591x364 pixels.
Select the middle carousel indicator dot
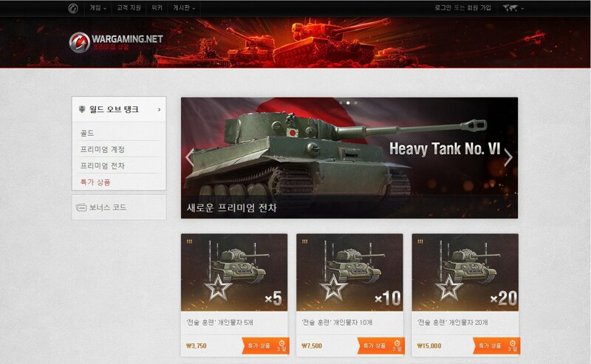tap(348, 103)
